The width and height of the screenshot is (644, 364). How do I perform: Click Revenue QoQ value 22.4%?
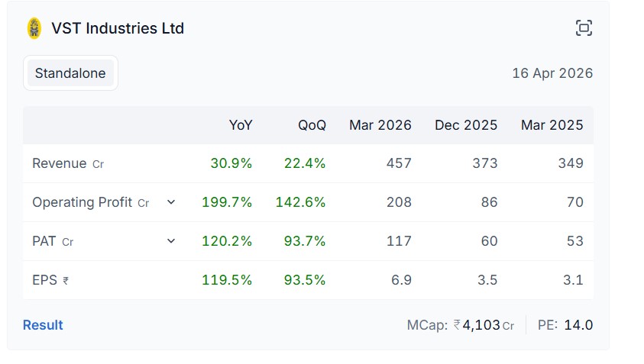coord(305,163)
